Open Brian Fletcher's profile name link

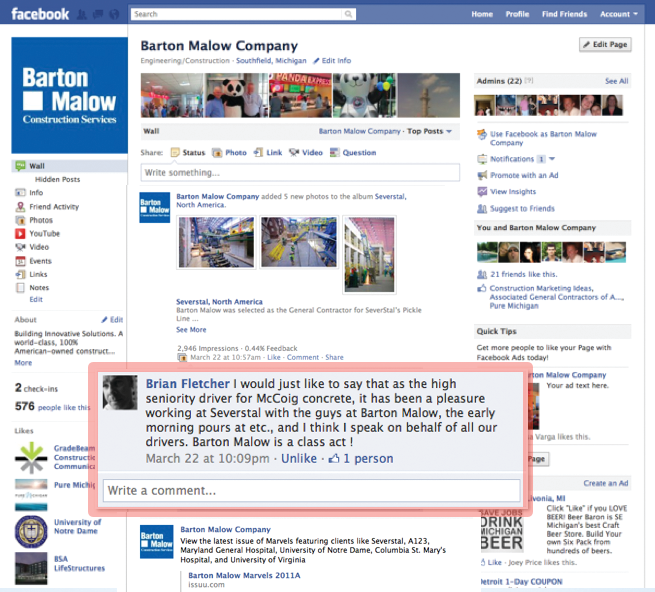(188, 384)
